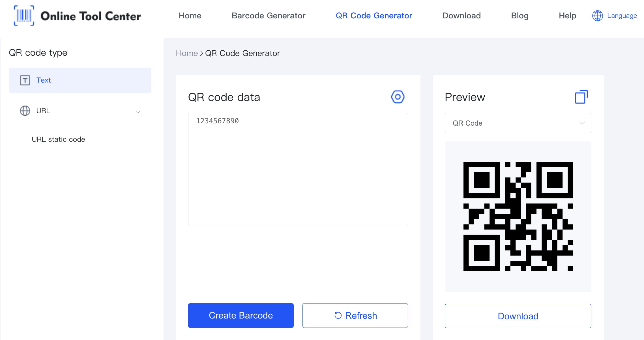Click the copy/duplicate icon in Preview
Viewport: 644px width, 340px height.
click(581, 96)
